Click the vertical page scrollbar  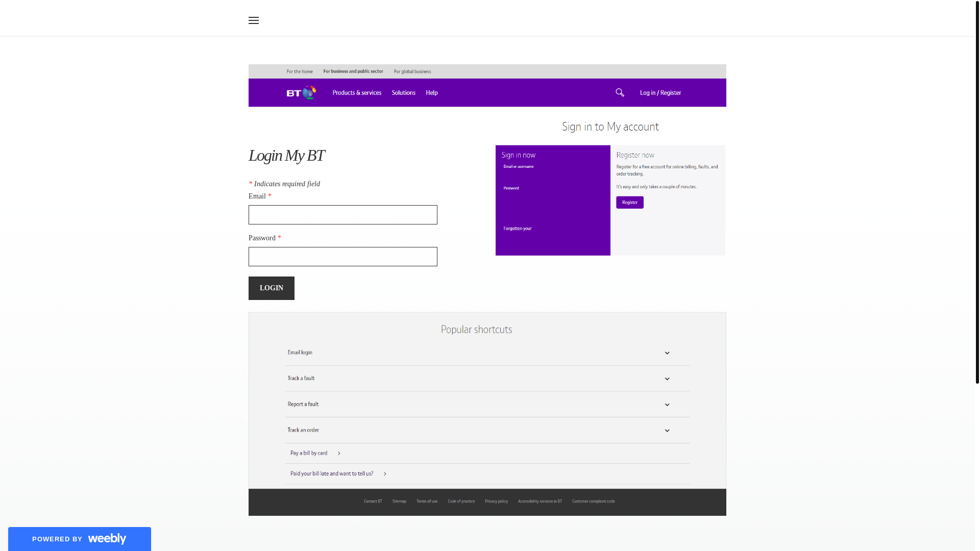pyautogui.click(x=977, y=192)
